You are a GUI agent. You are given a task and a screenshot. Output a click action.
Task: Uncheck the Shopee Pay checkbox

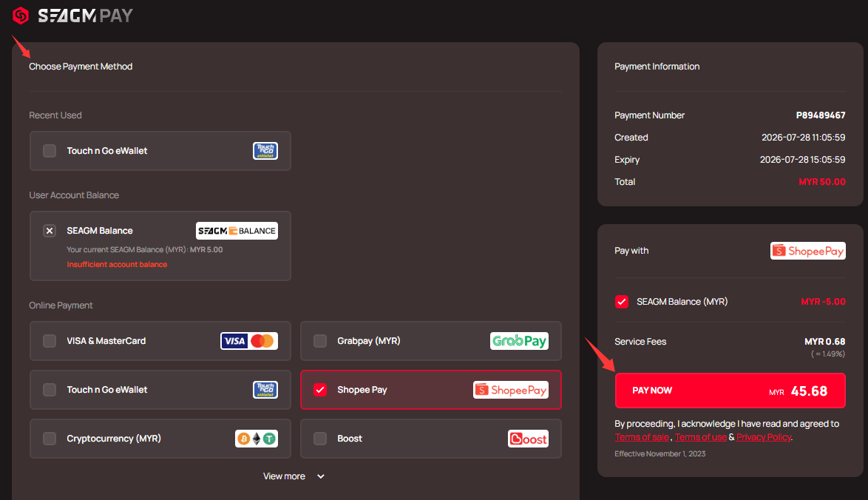click(320, 390)
